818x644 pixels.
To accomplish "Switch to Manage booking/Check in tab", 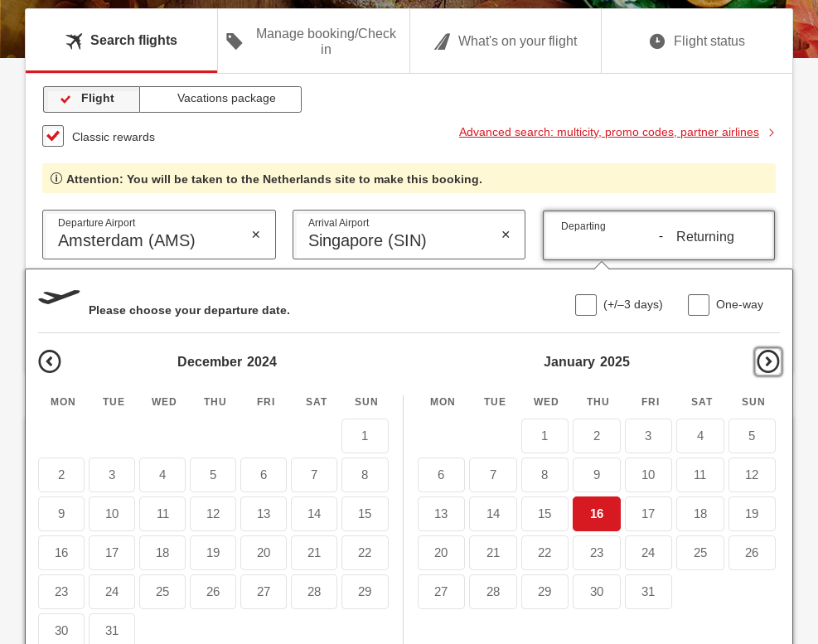I will (313, 41).
